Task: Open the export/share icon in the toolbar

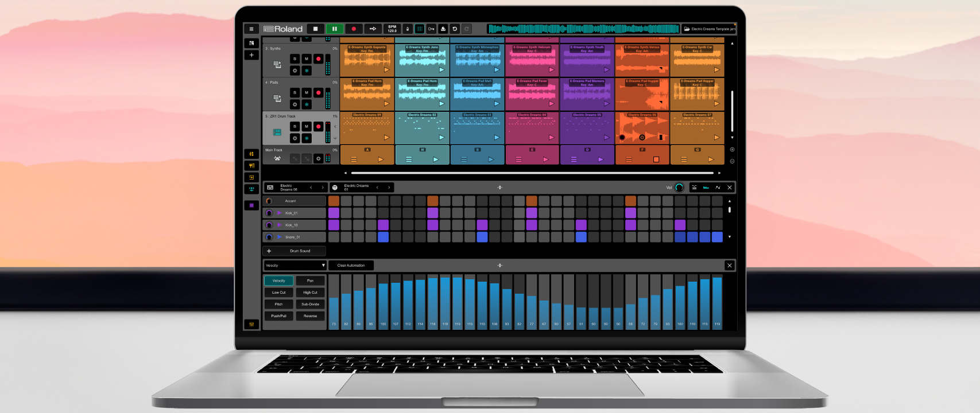Action: click(443, 29)
